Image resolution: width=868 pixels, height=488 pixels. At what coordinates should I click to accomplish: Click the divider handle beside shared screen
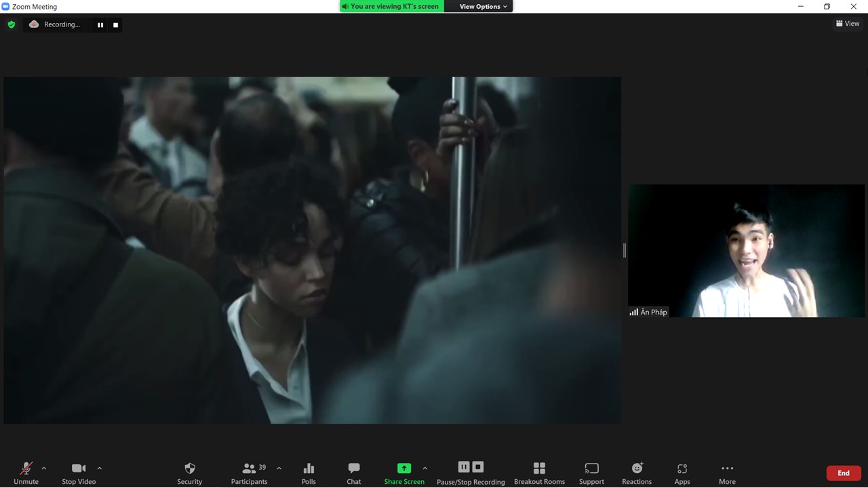tap(625, 250)
